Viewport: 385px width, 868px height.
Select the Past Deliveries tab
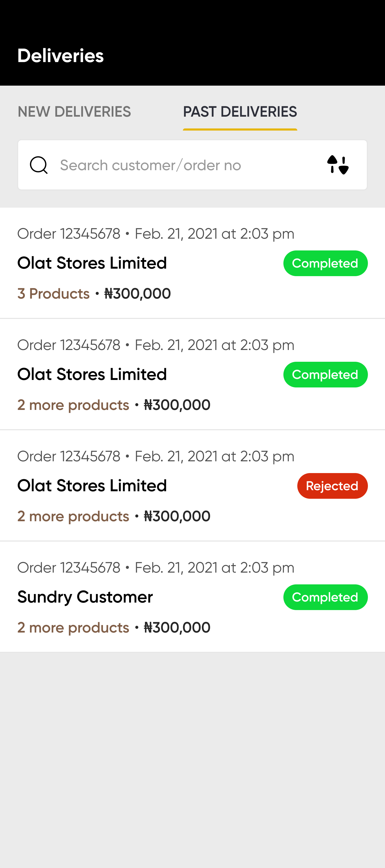[x=240, y=112]
